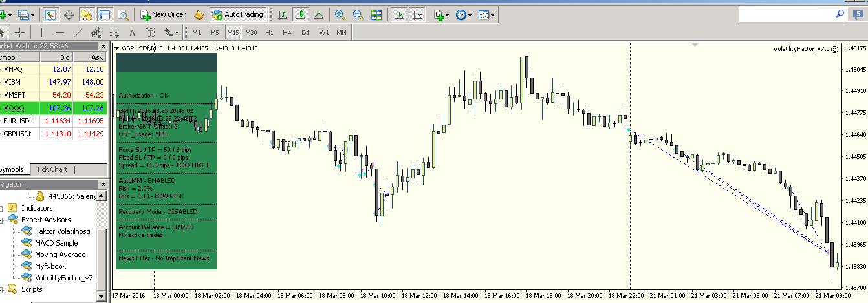Expand the Arrows tool dropdown
The height and width of the screenshot is (303, 868).
pos(177,32)
